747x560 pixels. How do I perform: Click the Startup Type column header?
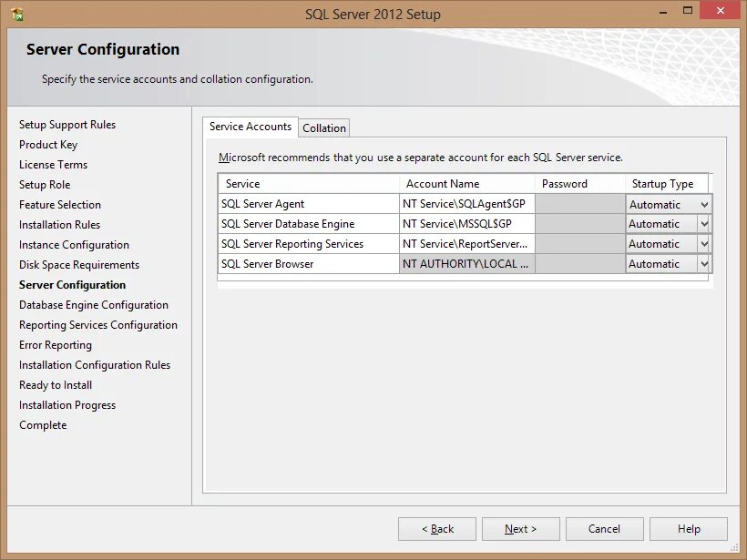tap(667, 184)
